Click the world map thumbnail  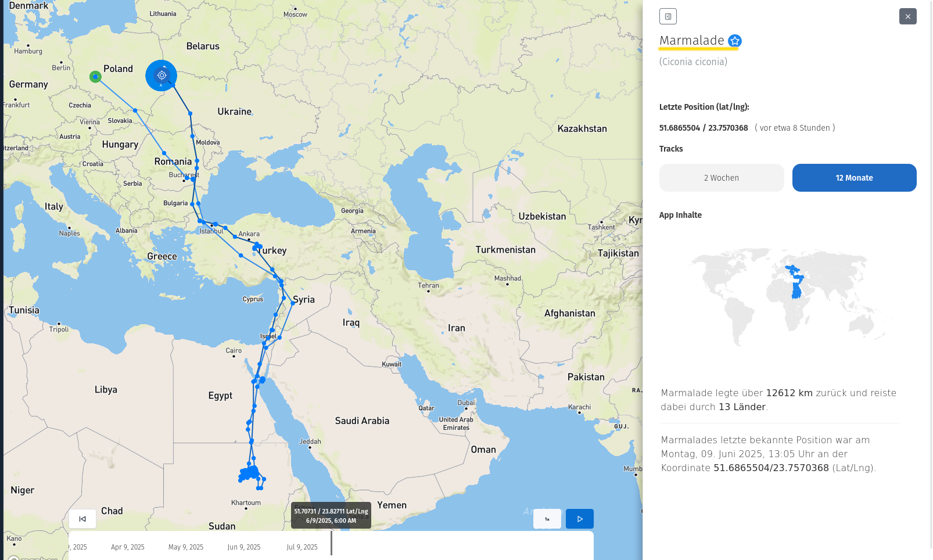tap(787, 296)
